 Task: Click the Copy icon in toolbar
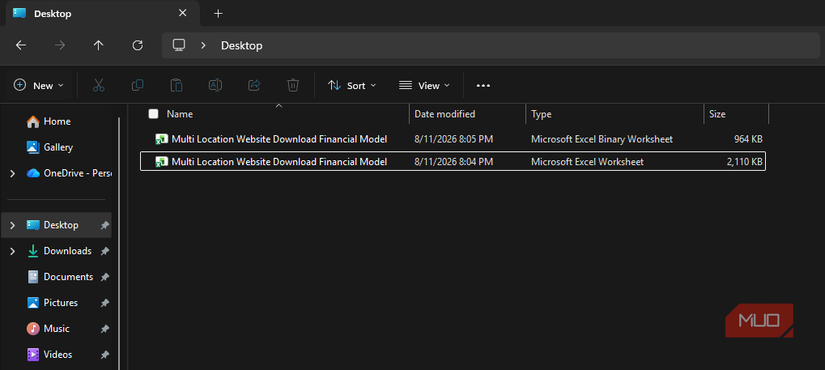point(137,85)
